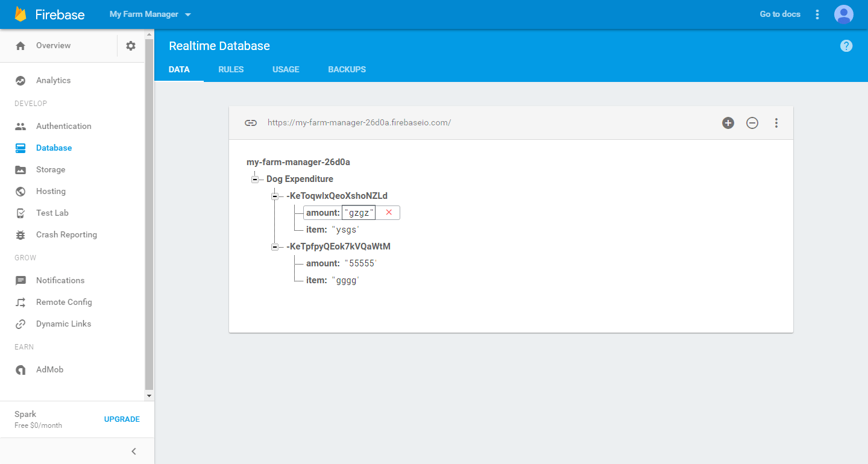The image size is (868, 464).
Task: Click the Storage folder icon
Action: (20, 170)
